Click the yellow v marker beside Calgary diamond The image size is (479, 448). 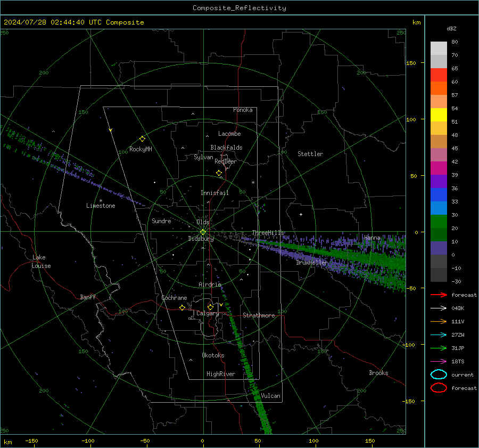pos(221,305)
